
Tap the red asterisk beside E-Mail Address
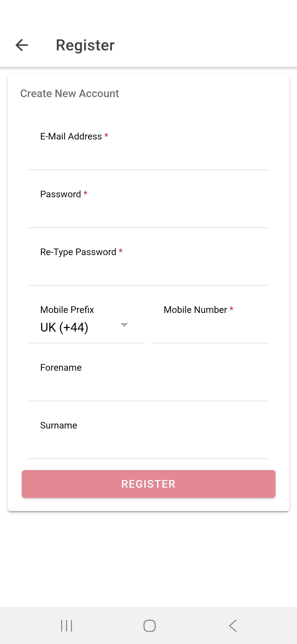point(106,135)
